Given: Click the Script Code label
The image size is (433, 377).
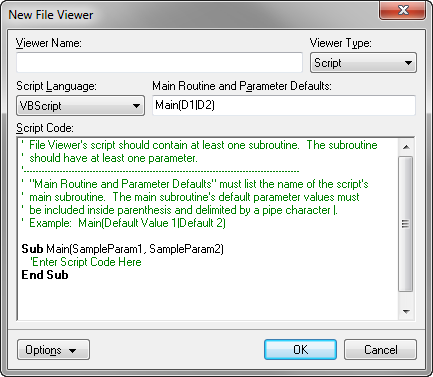Looking at the screenshot, I should click(45, 128).
